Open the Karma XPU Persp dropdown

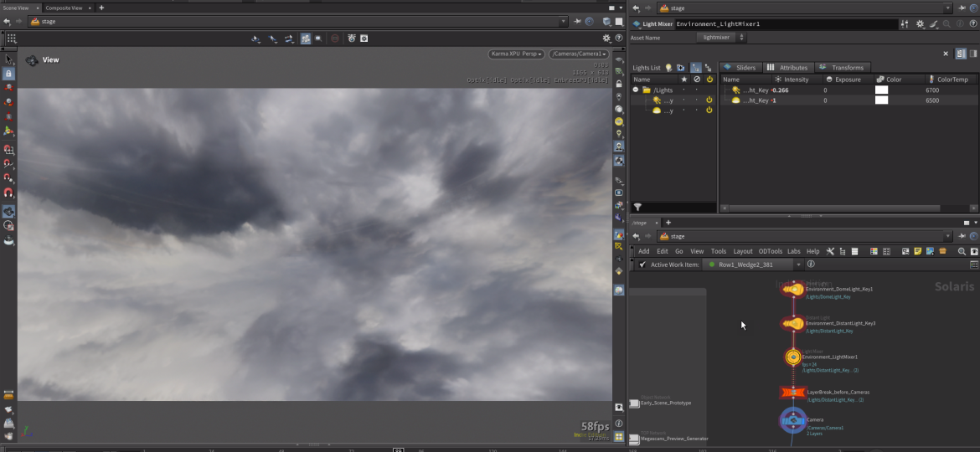pos(516,54)
